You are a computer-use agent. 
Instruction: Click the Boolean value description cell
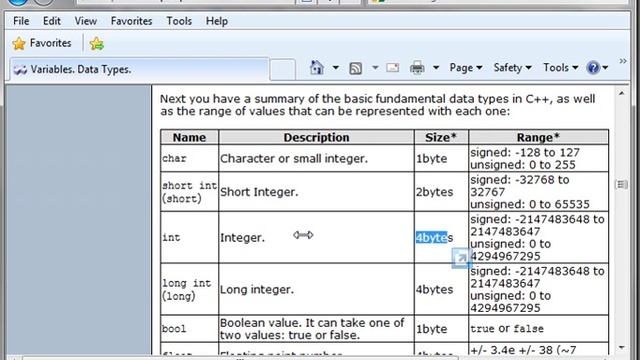click(x=316, y=329)
